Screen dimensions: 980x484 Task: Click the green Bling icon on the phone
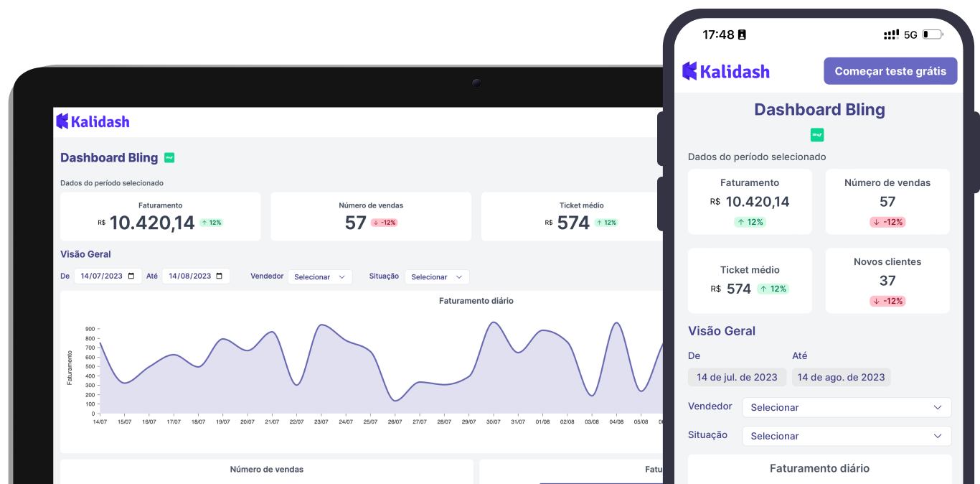point(817,134)
